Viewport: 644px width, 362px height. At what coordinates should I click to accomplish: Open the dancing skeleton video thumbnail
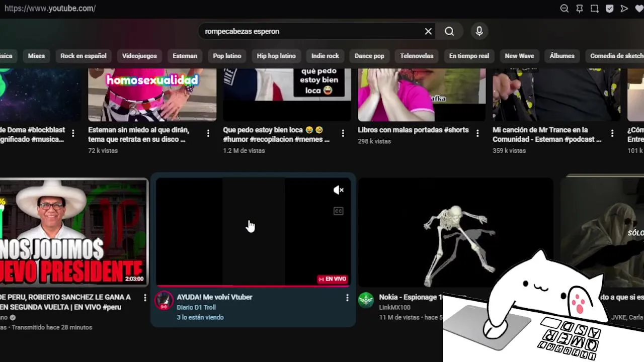[455, 233]
